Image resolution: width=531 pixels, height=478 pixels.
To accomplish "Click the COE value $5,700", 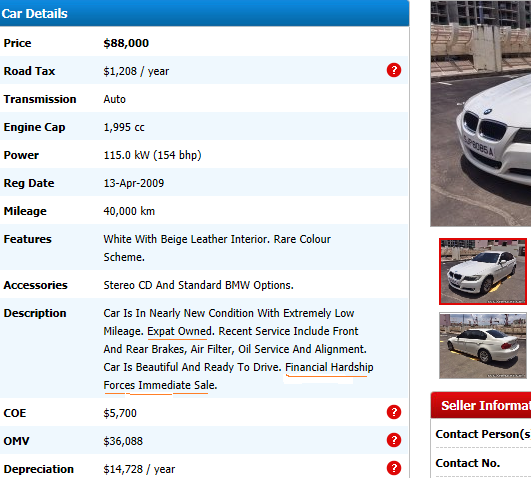I will tap(120, 413).
